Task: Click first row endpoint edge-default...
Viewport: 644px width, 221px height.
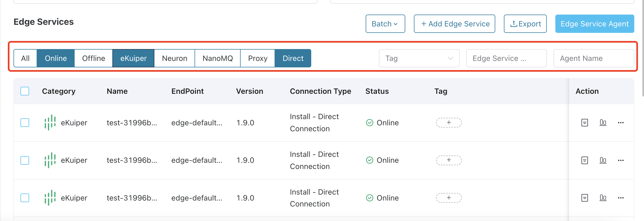Action: (197, 123)
